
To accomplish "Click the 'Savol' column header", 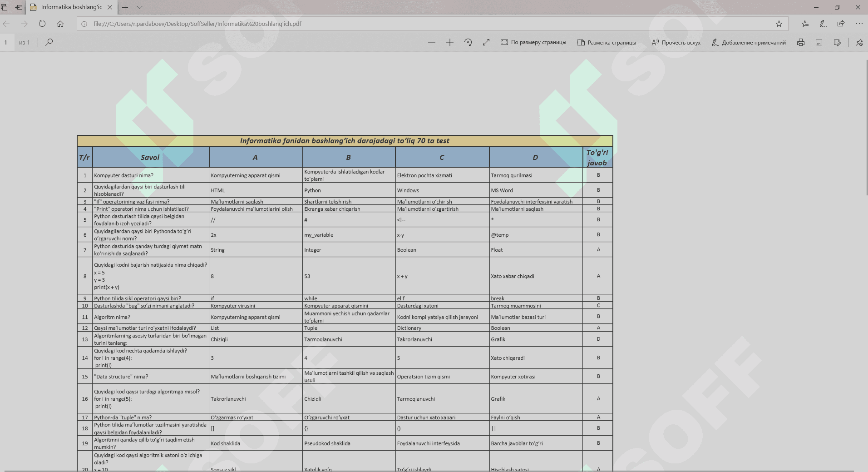I will click(150, 158).
